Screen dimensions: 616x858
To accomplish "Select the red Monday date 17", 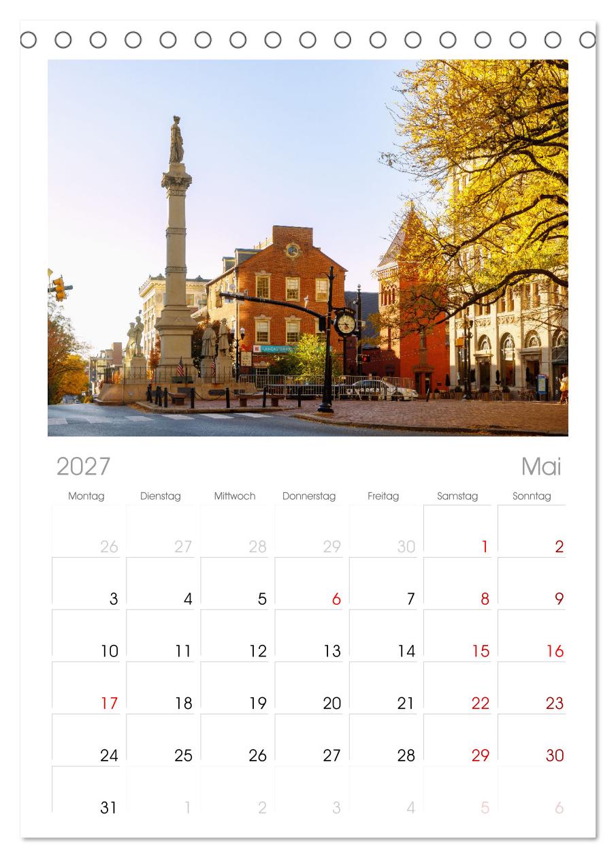I will pos(110,703).
